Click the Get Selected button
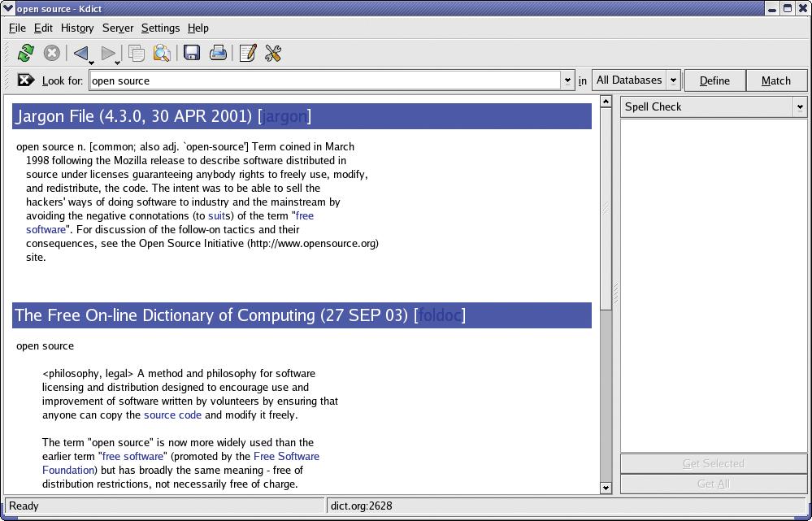The width and height of the screenshot is (812, 521). [714, 463]
